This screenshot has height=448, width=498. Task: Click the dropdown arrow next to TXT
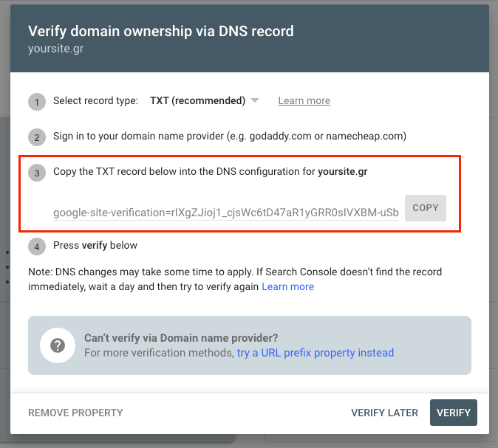(x=255, y=100)
